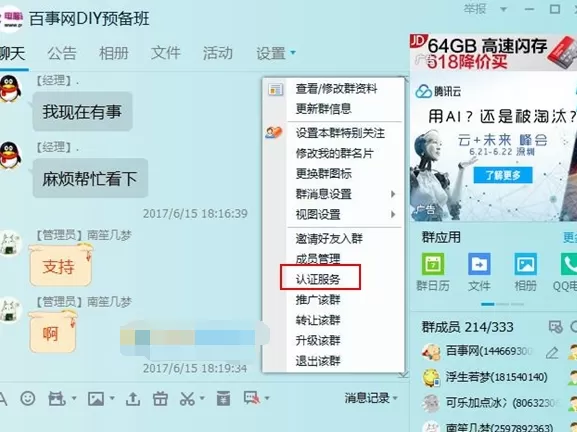Image resolution: width=577 pixels, height=432 pixels.
Task: Expand the 设置 dropdown arrow
Action: tap(293, 53)
